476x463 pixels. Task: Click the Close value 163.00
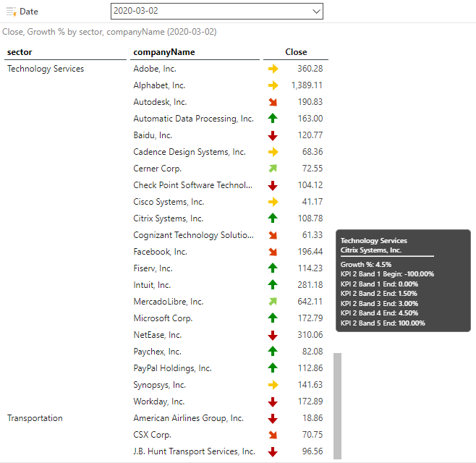point(310,119)
